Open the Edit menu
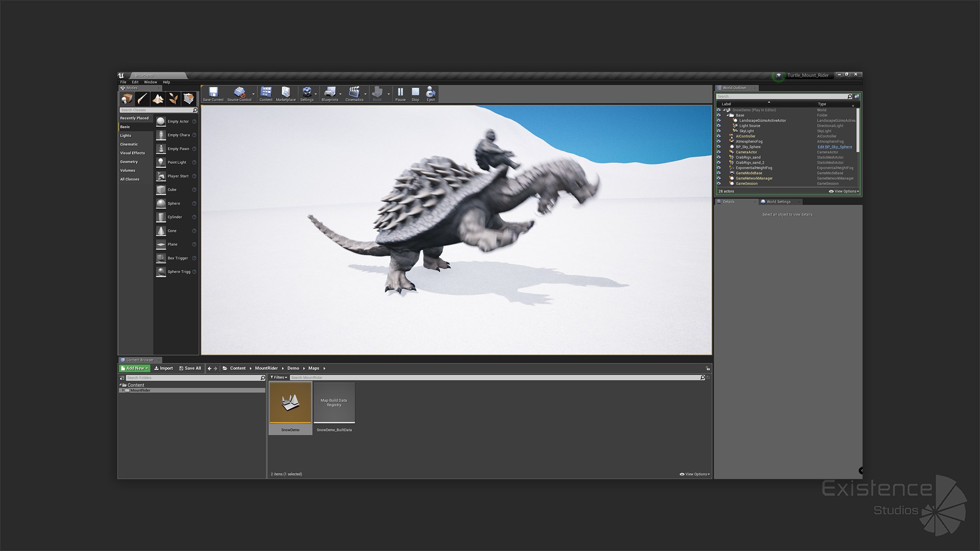 coord(135,82)
